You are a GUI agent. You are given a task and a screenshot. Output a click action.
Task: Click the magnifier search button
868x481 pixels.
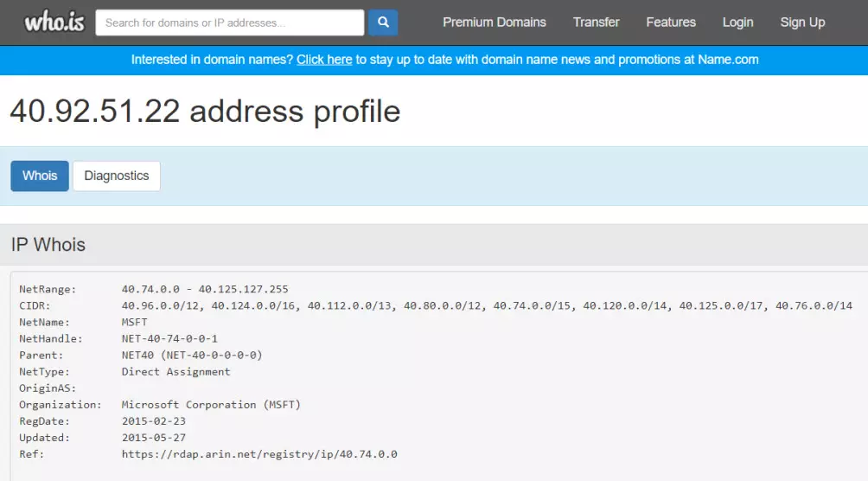(x=383, y=22)
